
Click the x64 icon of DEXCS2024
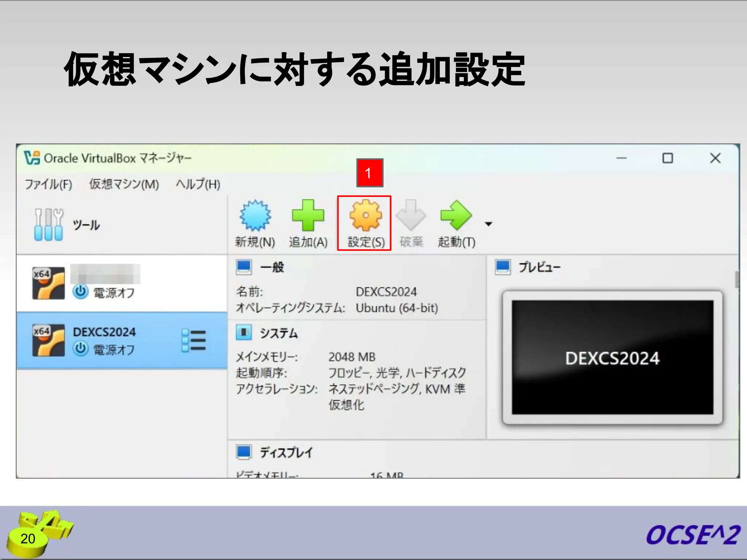tap(49, 341)
